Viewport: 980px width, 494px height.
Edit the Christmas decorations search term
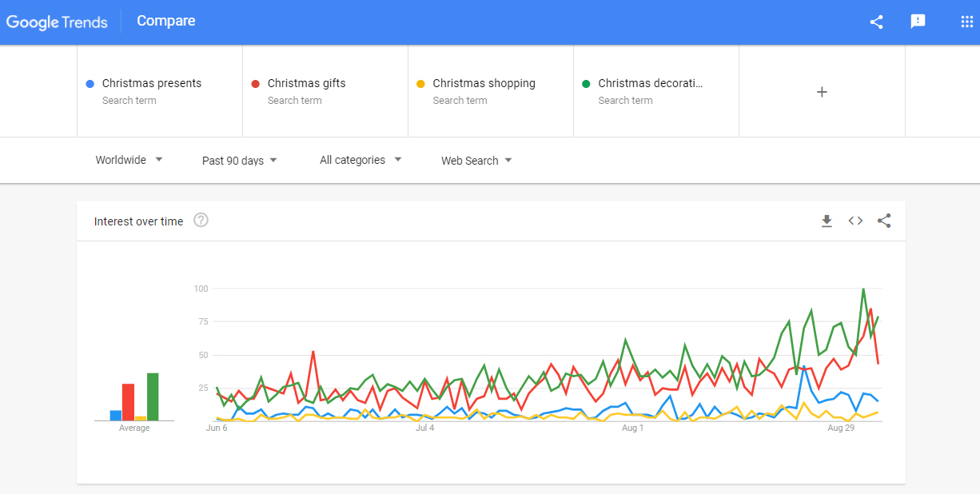pyautogui.click(x=651, y=84)
